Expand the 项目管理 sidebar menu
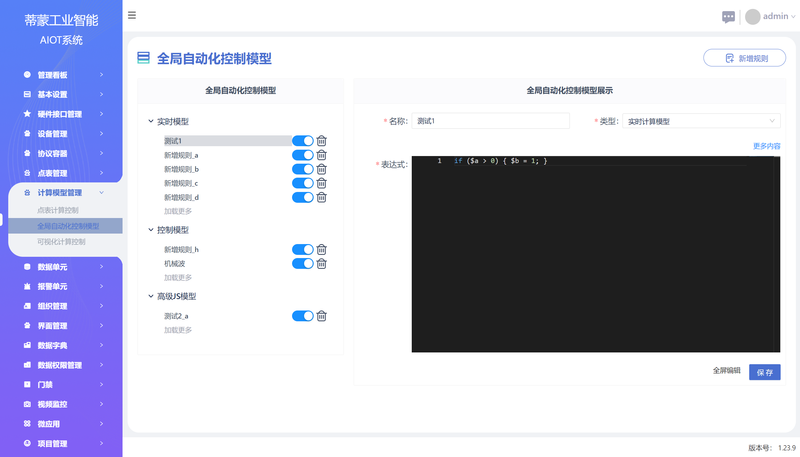800x457 pixels. tap(101, 443)
